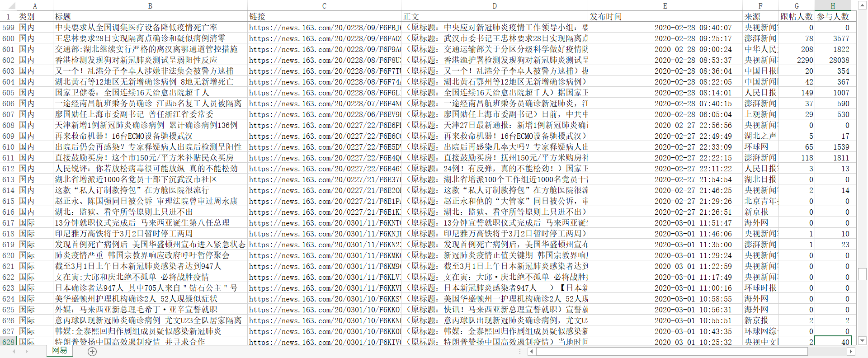Select title cell 印尼雅万高铁将于3月2日暂时停工两周
This screenshot has width=868, height=358.
click(x=150, y=234)
